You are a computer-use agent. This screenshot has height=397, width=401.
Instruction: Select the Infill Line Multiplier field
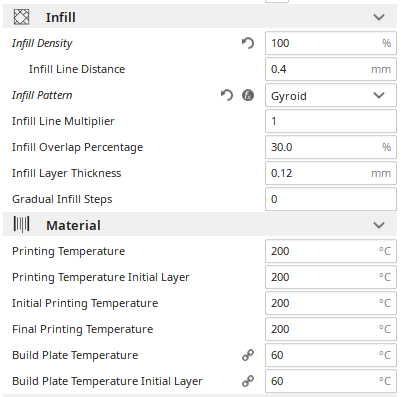click(331, 121)
